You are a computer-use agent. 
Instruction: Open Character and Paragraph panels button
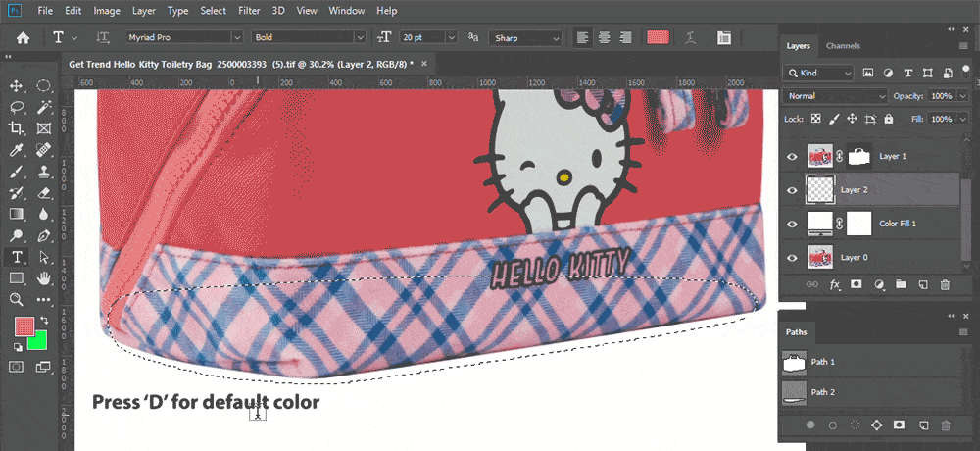[724, 37]
